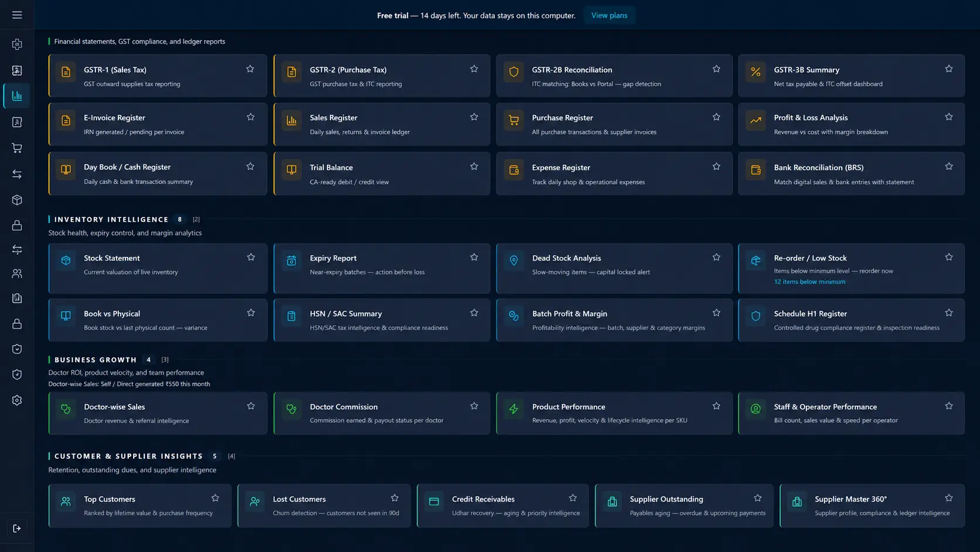The image size is (980, 552).
Task: Click the Business Growth section heading
Action: click(x=96, y=360)
